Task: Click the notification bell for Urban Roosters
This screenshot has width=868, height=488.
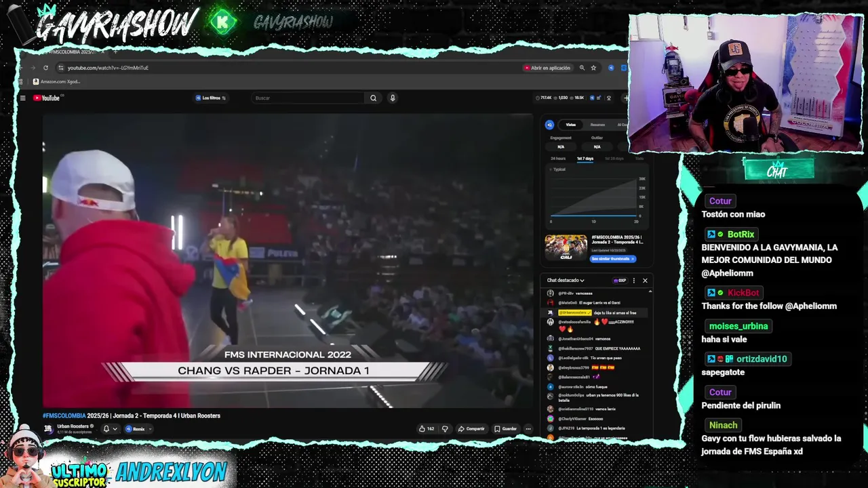Action: 106,428
